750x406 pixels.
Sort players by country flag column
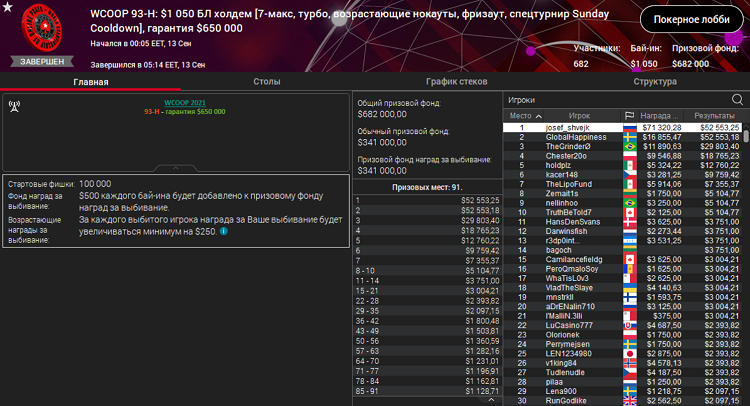click(629, 116)
